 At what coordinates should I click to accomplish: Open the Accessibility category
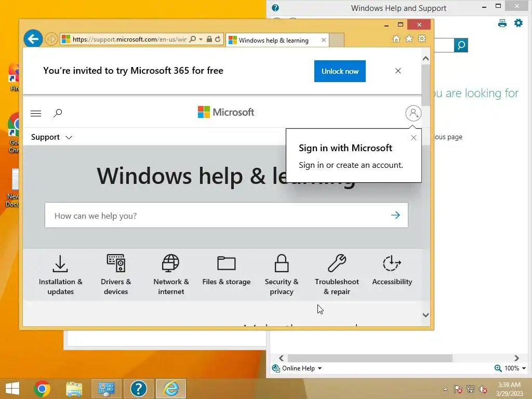(x=392, y=270)
